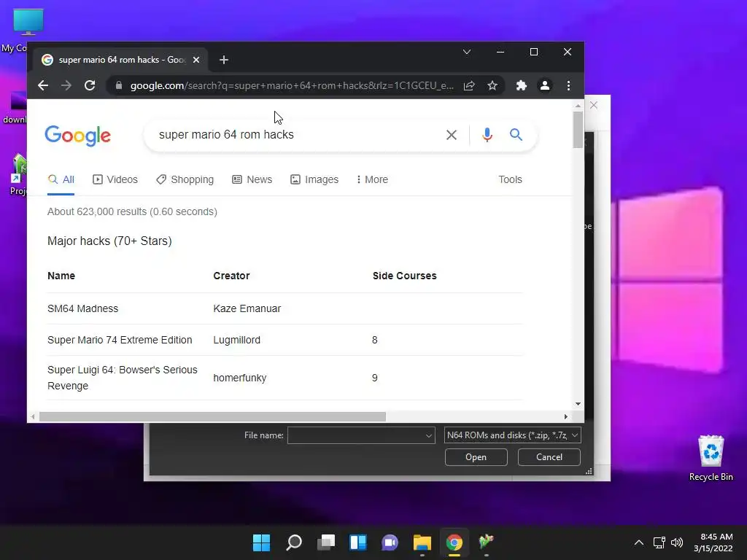Image resolution: width=747 pixels, height=560 pixels.
Task: Open Widgets from the taskbar
Action: (357, 542)
